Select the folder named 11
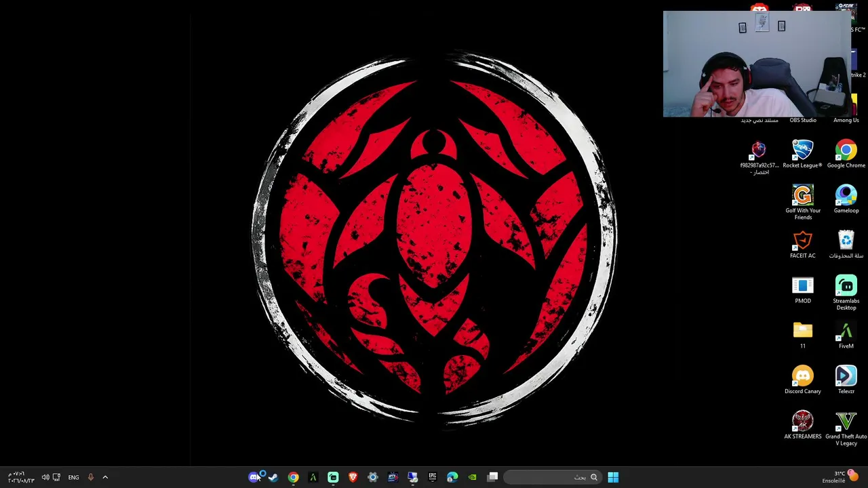This screenshot has width=868, height=488. (803, 335)
